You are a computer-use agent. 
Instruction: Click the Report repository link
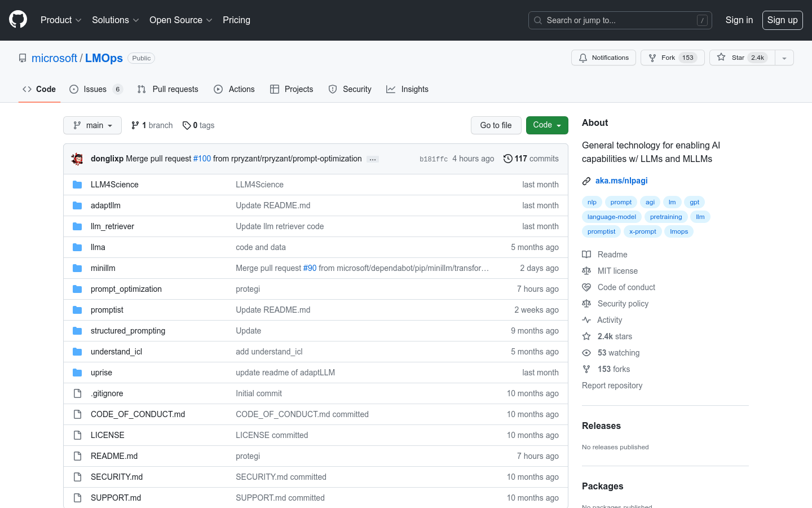click(x=612, y=386)
